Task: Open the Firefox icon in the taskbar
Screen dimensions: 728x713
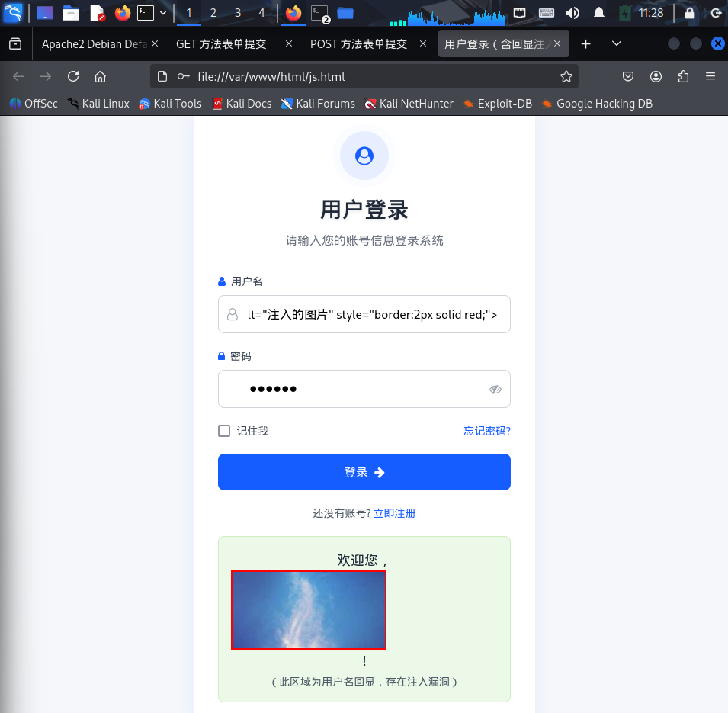Action: pos(124,12)
